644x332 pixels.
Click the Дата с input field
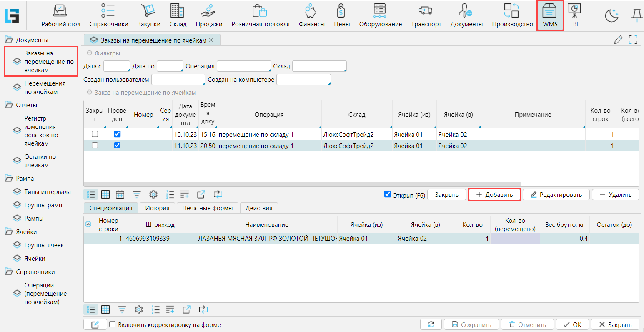tap(116, 66)
